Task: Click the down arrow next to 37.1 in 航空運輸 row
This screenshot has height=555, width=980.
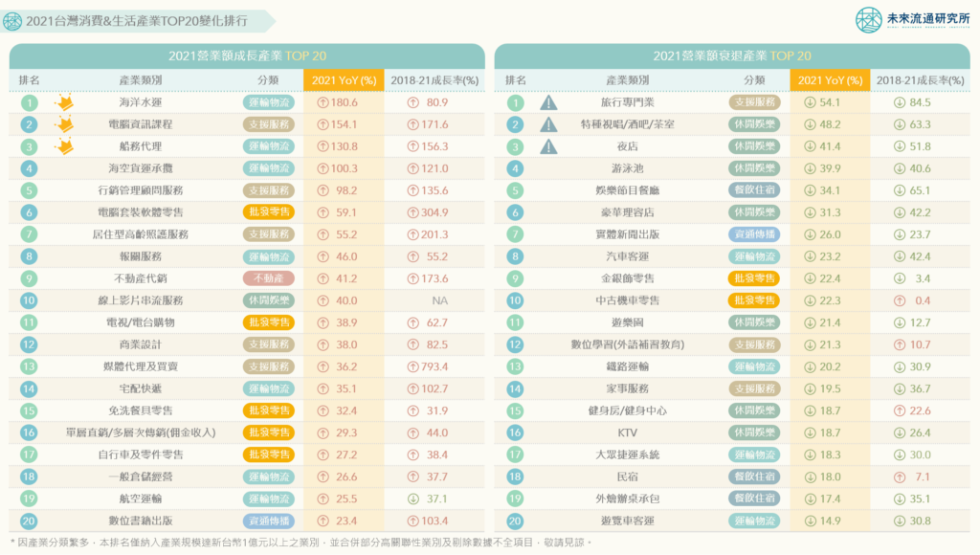Action: tap(413, 499)
